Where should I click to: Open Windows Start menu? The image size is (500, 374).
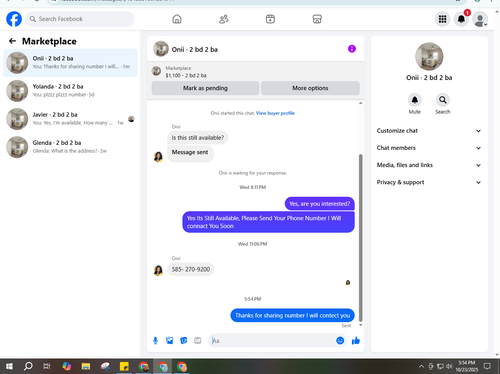pyautogui.click(x=9, y=366)
